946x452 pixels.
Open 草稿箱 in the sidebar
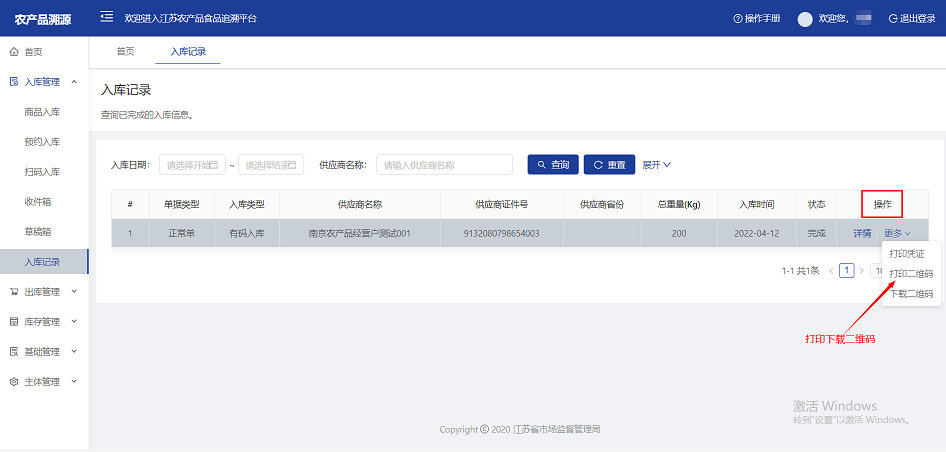coord(37,232)
